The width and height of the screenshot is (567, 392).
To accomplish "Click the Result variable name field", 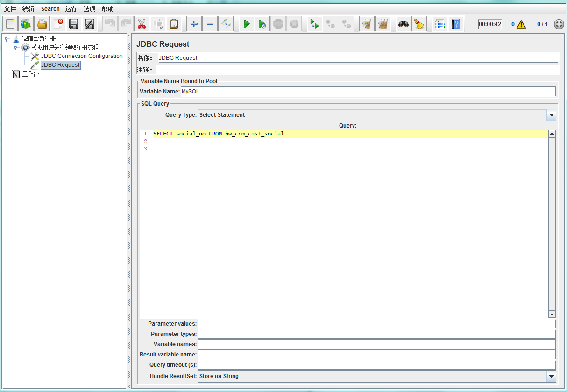I will 377,355.
